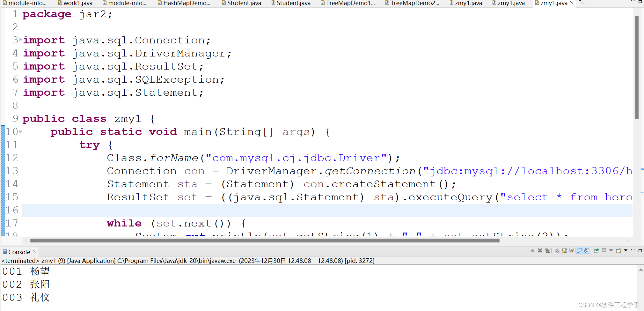Remove all terminated launches
644x311 pixels.
(x=548, y=251)
